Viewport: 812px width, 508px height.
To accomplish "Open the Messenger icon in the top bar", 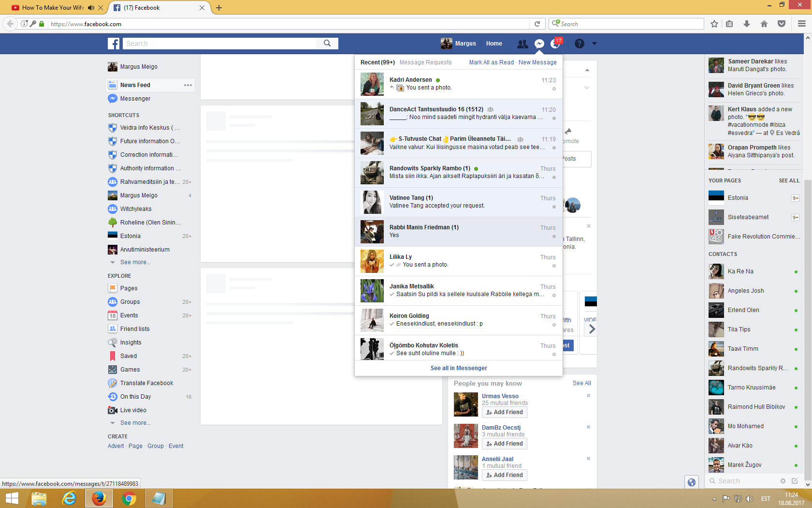I will coord(539,44).
